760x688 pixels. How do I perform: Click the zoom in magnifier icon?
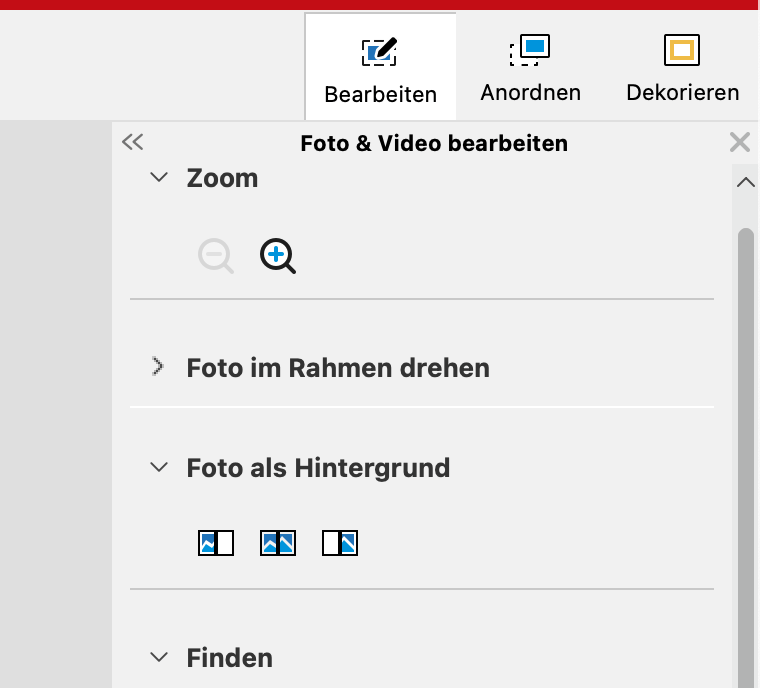[277, 256]
